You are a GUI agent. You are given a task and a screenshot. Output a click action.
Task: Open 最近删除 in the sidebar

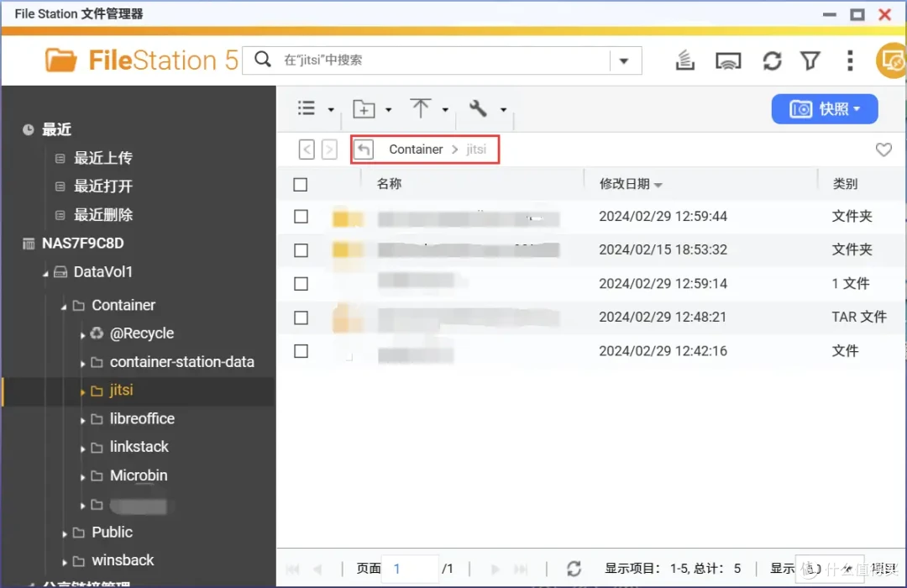pyautogui.click(x=103, y=215)
